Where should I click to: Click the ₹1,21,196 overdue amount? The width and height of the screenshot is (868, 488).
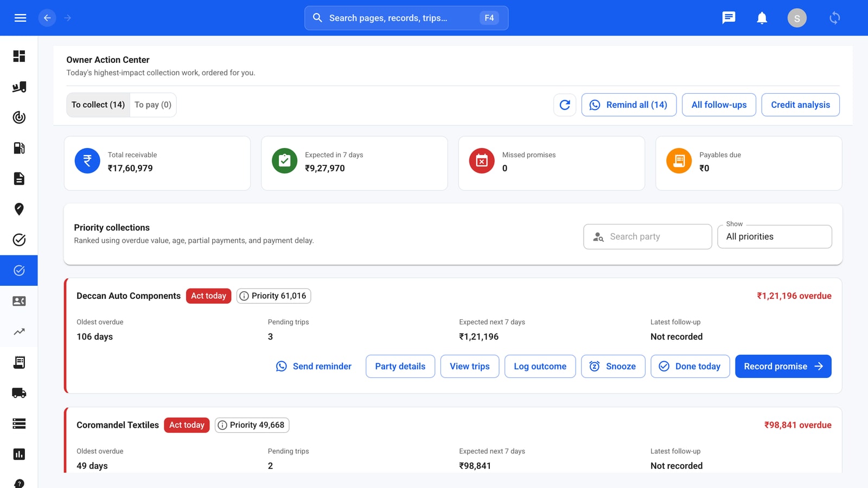tap(794, 296)
